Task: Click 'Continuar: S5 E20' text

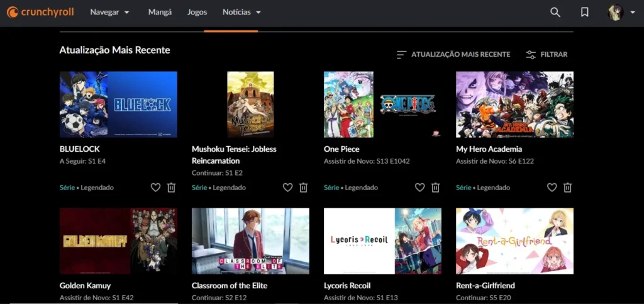Action: (484, 298)
